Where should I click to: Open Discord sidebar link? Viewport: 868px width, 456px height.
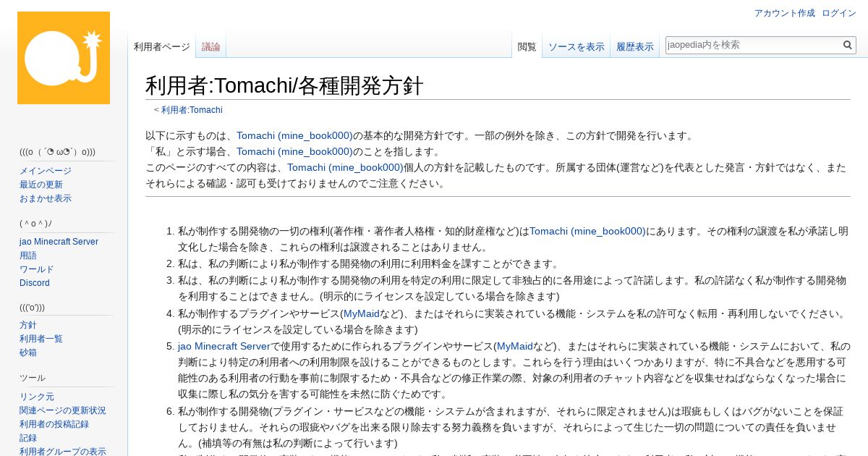35,283
